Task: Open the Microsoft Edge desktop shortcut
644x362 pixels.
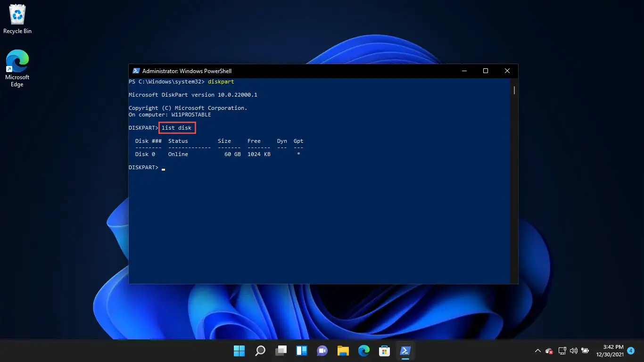Action: tap(17, 68)
